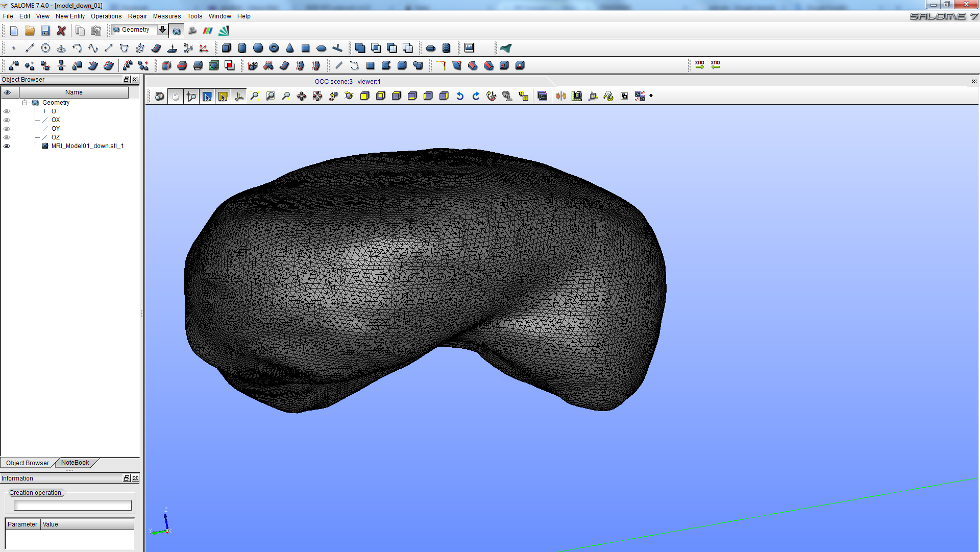Screen dimensions: 980x552
Task: Select MRI_Model01_down.stl_1 in tree
Action: pos(87,146)
